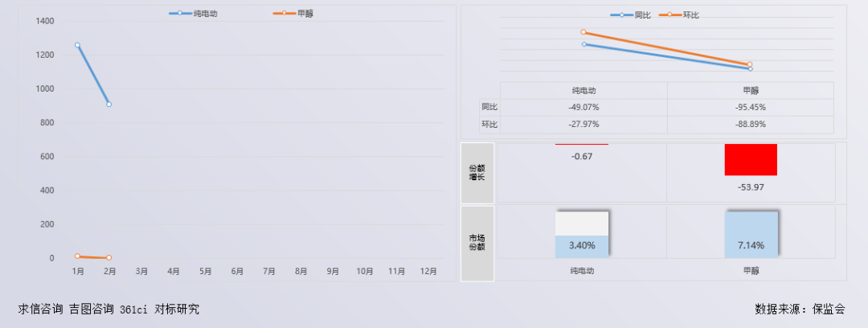Toggle the 同比 legend series
The height and width of the screenshot is (328, 868).
[621, 15]
